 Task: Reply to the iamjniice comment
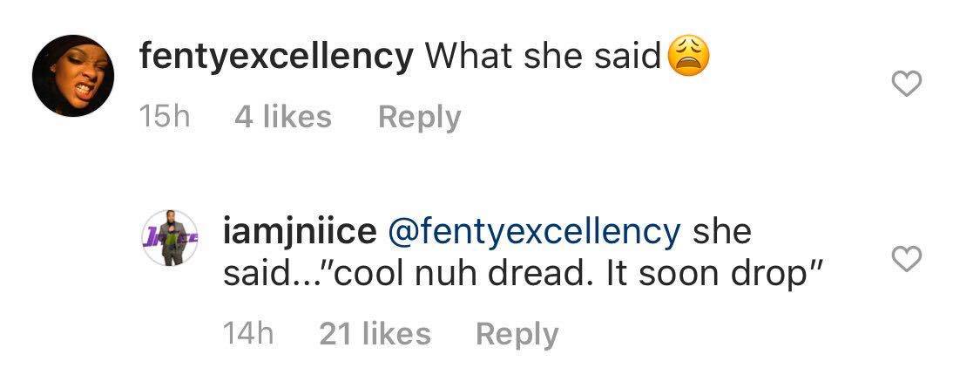coord(517,334)
